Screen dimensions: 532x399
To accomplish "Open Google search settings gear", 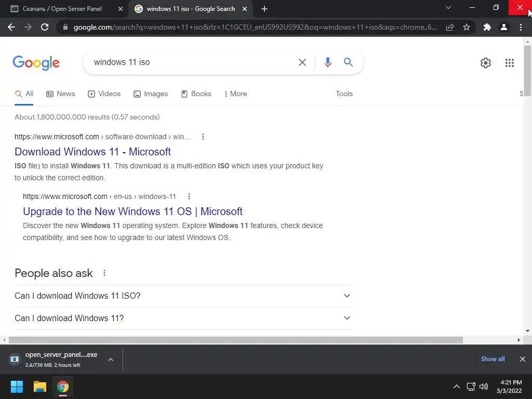I will click(x=486, y=63).
